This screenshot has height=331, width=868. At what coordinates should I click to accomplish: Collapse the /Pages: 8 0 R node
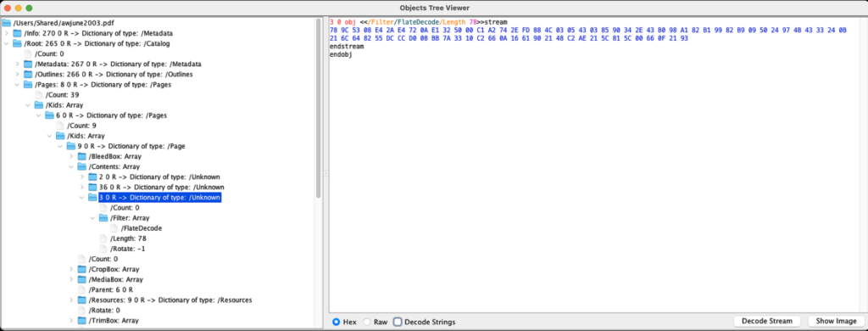click(17, 85)
